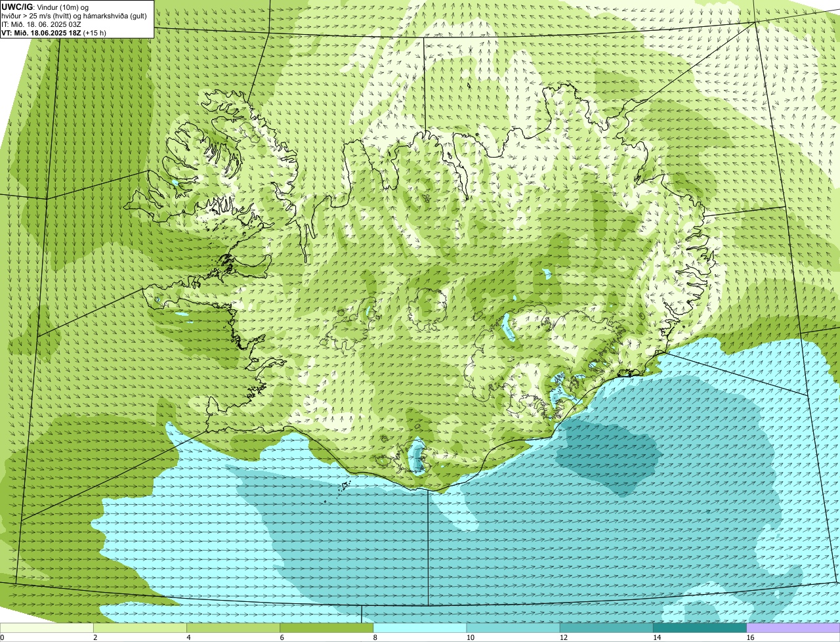Click the legend scale label "12"
The image size is (840, 642).
pos(563,637)
